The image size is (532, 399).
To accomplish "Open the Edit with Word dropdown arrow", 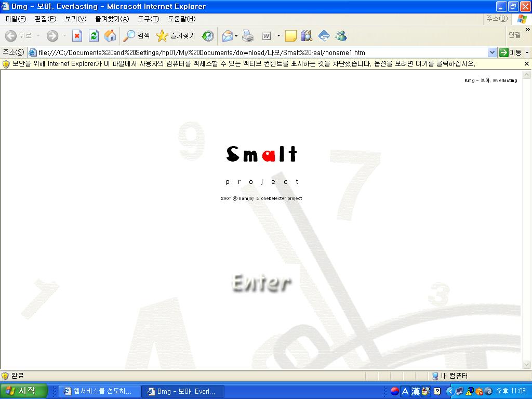I will click(x=278, y=36).
